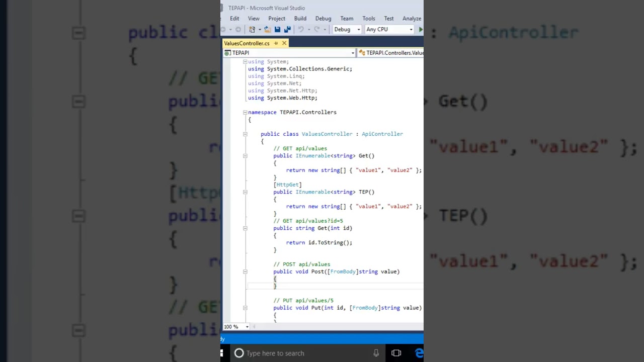This screenshot has width=644, height=362.
Task: Save the file with the single-disk icon
Action: point(277,30)
